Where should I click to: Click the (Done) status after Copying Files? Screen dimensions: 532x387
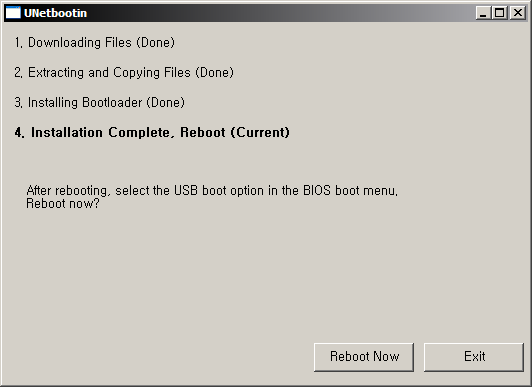pyautogui.click(x=214, y=73)
